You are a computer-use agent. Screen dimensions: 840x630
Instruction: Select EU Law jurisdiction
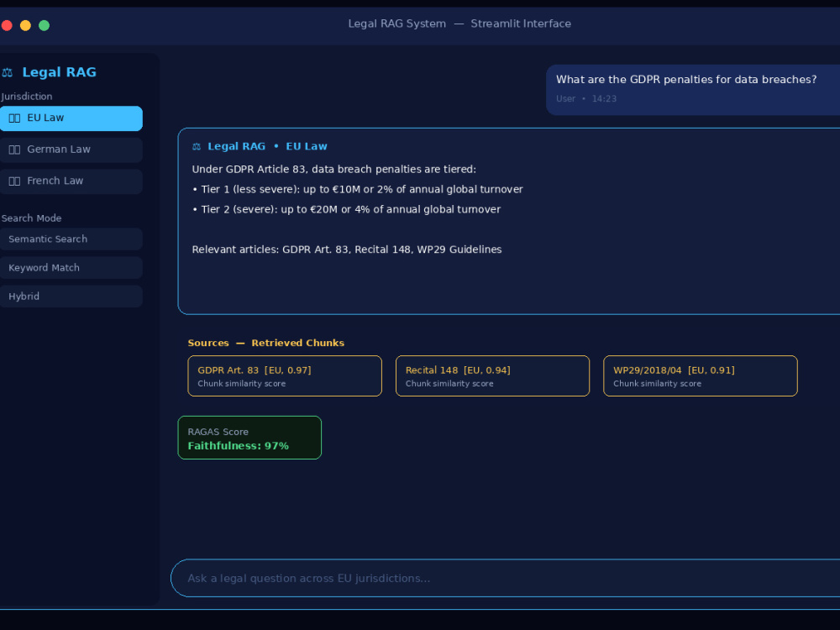click(71, 118)
